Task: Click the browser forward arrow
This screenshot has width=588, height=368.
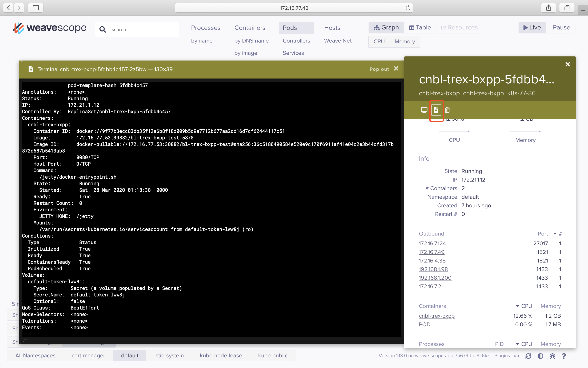Action: pos(19,8)
